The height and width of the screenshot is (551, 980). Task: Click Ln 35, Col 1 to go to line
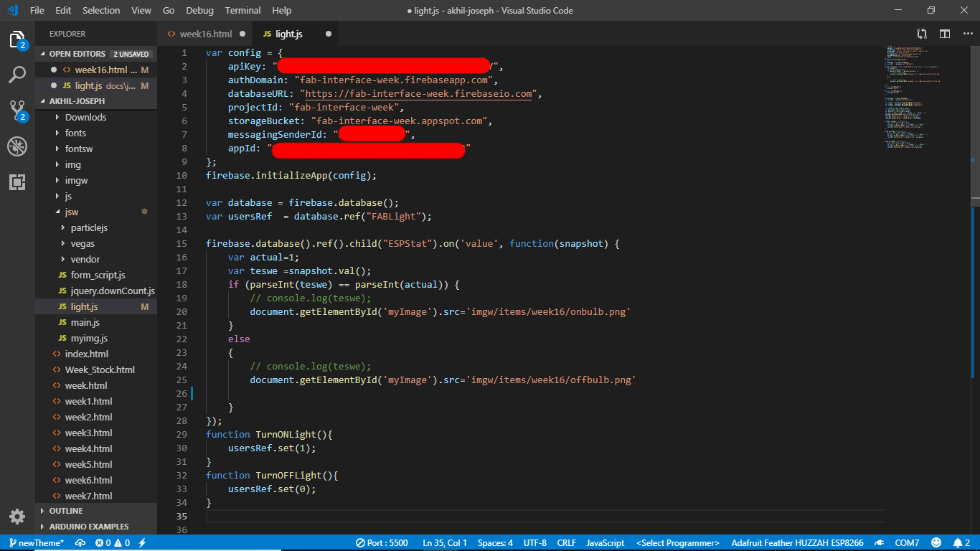(445, 543)
